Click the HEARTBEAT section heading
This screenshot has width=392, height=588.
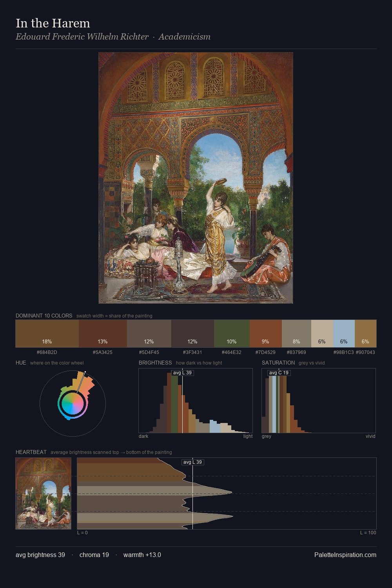pyautogui.click(x=31, y=452)
